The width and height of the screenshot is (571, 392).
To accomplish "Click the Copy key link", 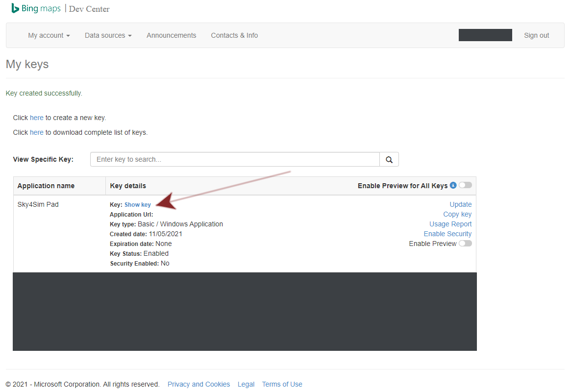I will (457, 215).
